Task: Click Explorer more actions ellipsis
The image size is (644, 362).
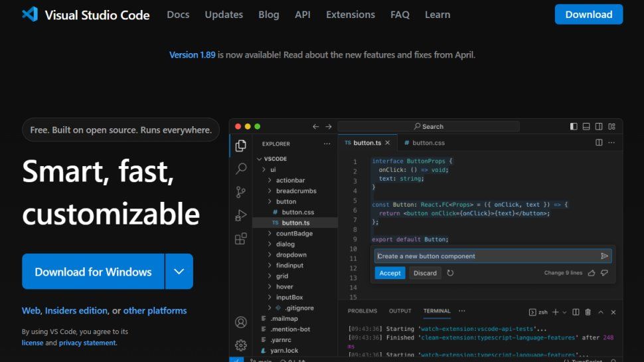Action: [327, 144]
